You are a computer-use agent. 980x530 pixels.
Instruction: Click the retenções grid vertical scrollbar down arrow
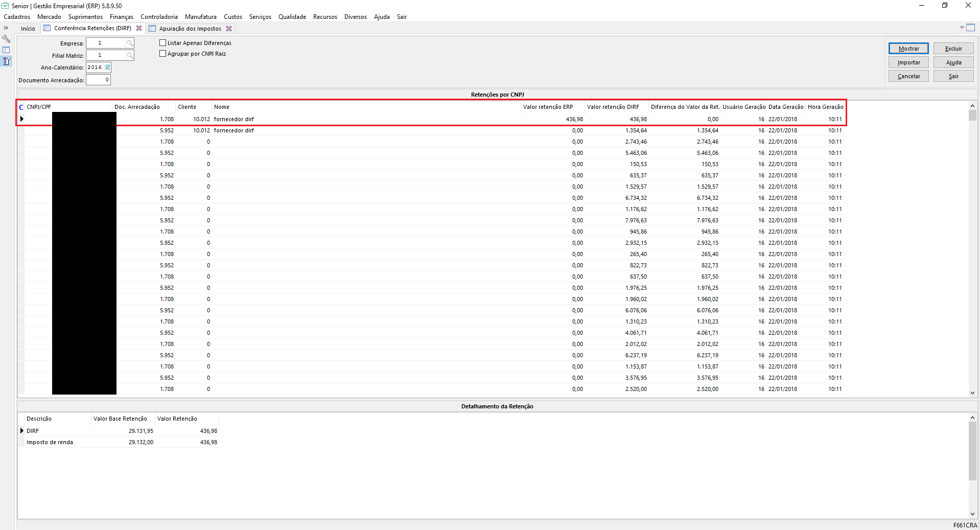coord(972,393)
